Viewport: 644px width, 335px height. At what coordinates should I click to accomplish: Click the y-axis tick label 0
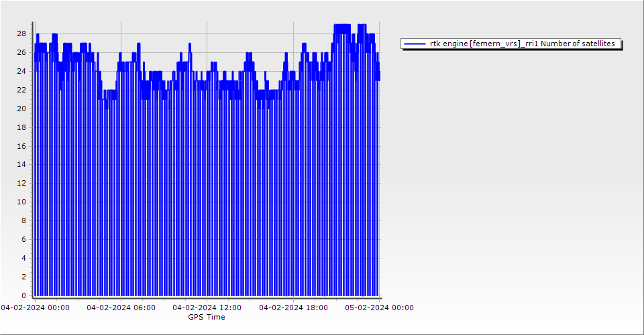click(x=23, y=295)
